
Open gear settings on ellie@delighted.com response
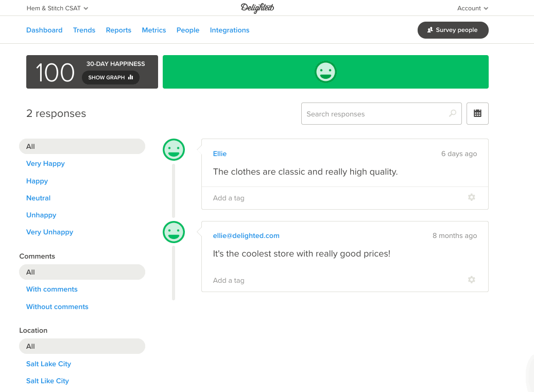coord(471,280)
